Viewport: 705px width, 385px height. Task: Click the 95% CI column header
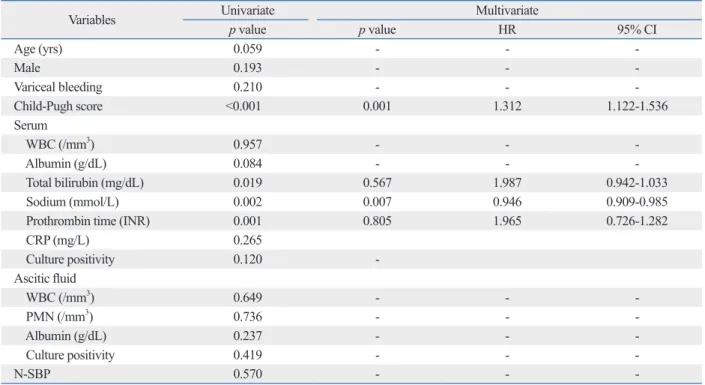pos(637,30)
